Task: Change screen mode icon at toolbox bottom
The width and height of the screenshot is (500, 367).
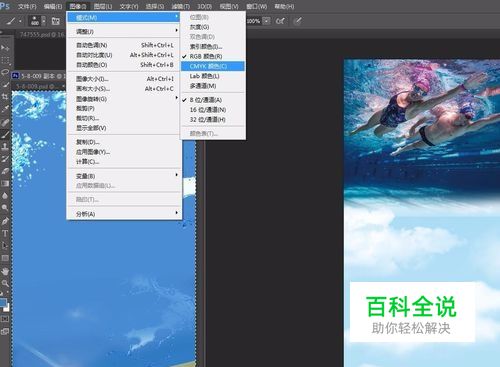Action: coord(5,331)
